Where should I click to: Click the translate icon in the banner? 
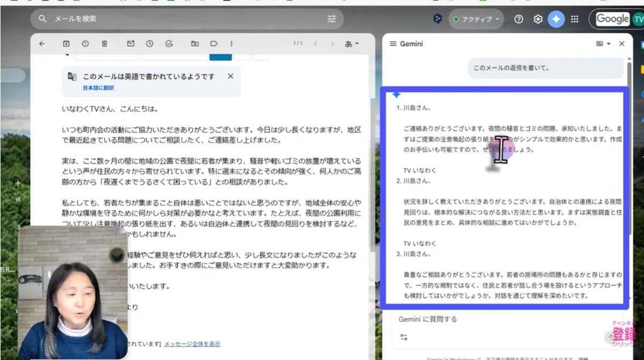pyautogui.click(x=72, y=77)
